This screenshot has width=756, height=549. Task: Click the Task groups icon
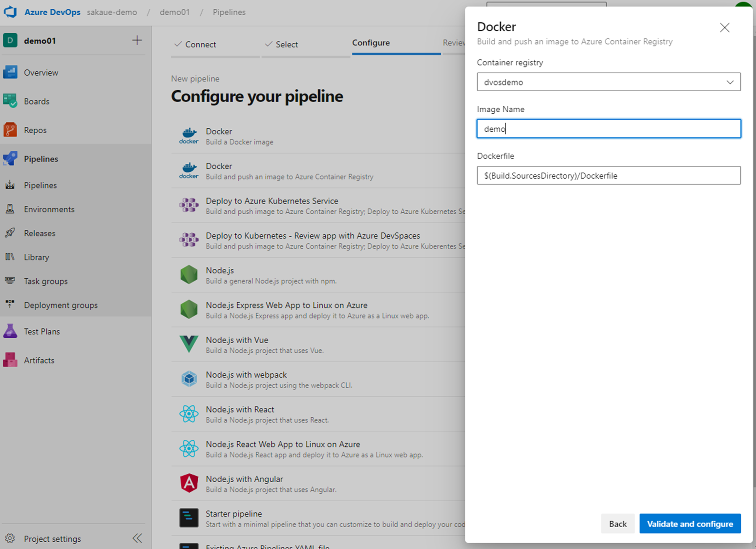[x=10, y=281]
